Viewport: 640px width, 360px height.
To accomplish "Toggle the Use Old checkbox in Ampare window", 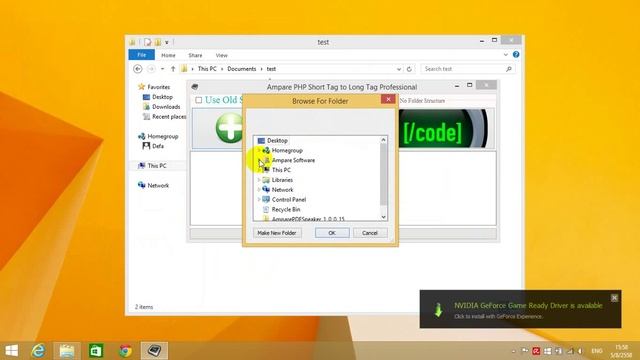I will pyautogui.click(x=198, y=100).
